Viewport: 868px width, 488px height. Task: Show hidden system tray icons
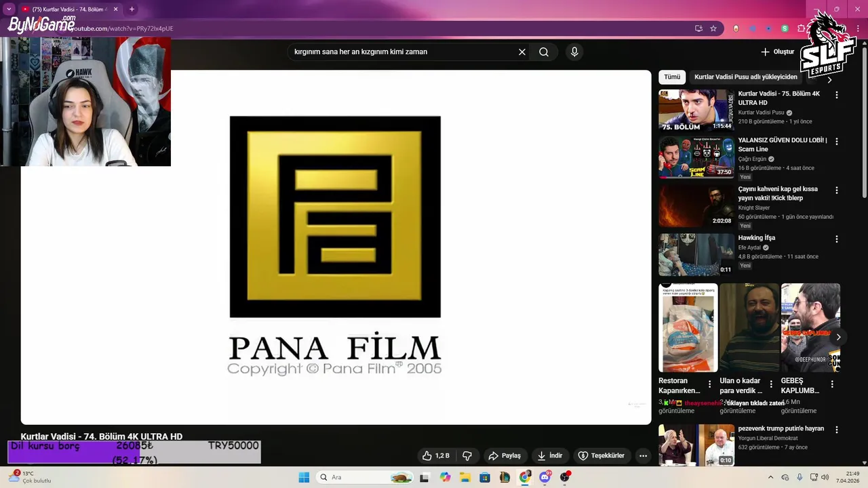pos(770,477)
